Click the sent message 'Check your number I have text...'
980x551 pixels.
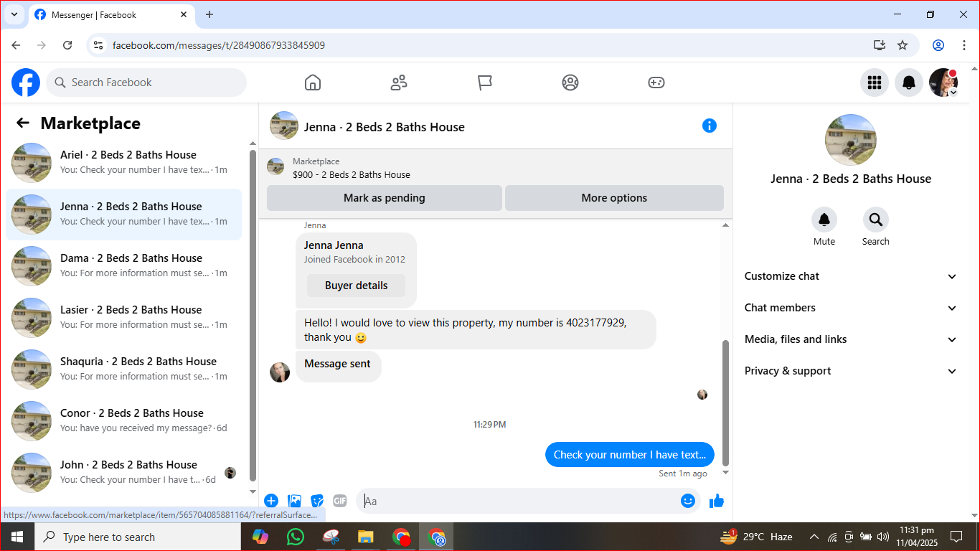(x=630, y=454)
